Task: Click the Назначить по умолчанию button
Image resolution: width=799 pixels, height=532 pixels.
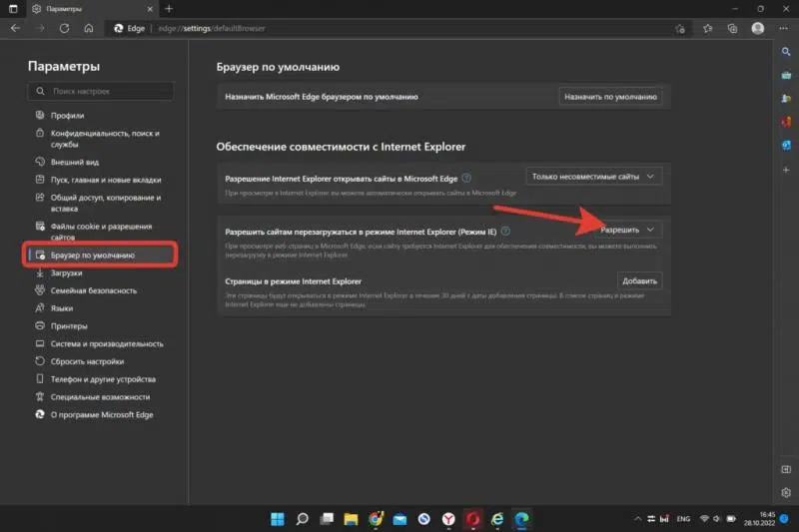Action: tap(610, 97)
